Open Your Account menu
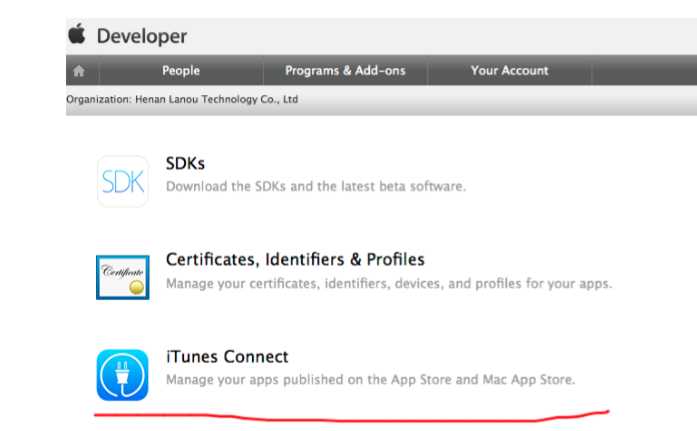Screen dimensions: 697x431 tap(509, 70)
